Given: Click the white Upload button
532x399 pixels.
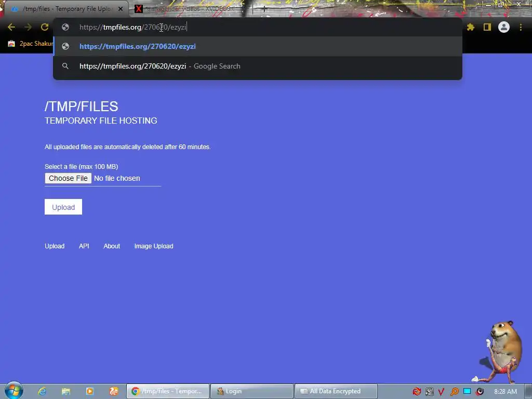Looking at the screenshot, I should tap(63, 207).
